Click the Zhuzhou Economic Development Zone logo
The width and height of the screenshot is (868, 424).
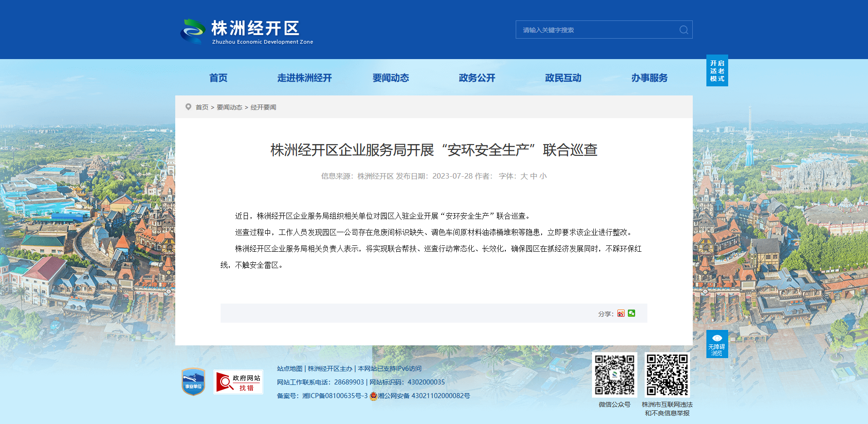click(x=247, y=31)
